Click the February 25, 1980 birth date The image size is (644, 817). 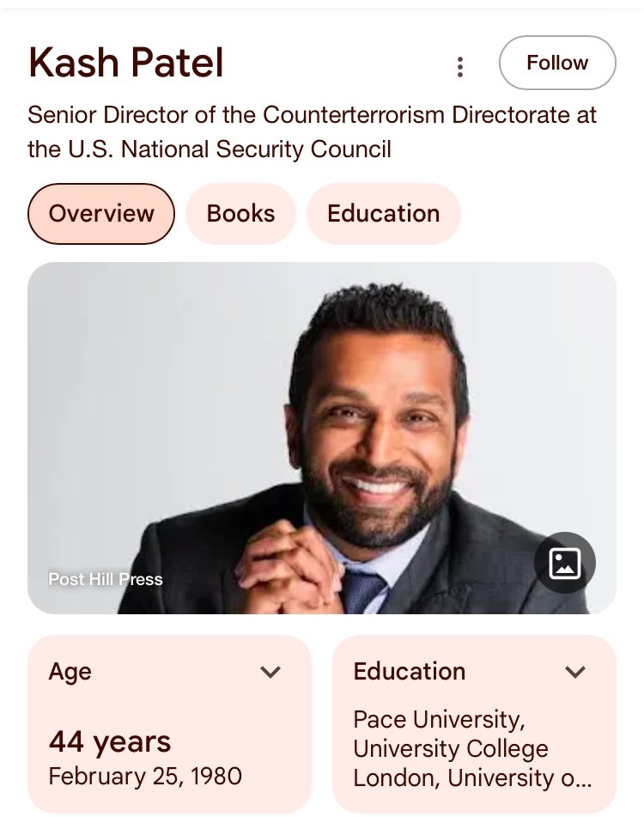coord(145,777)
